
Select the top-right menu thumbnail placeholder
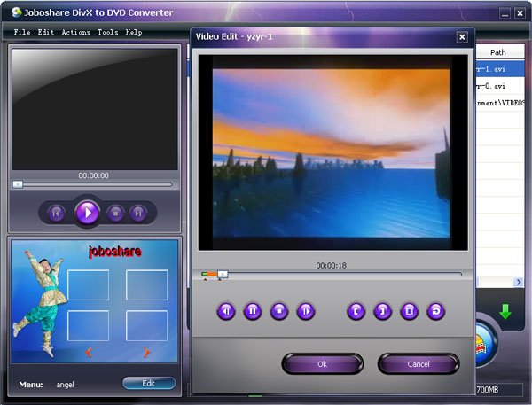click(146, 285)
